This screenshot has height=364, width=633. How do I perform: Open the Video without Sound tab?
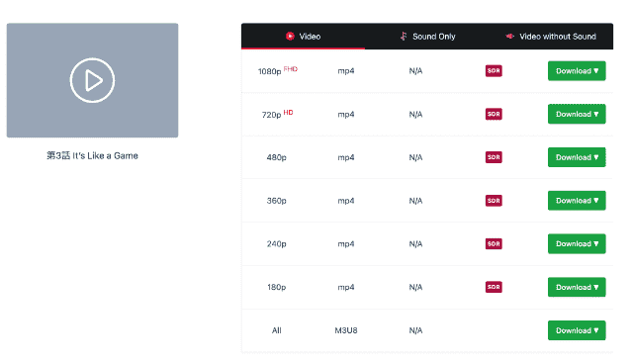(x=551, y=37)
